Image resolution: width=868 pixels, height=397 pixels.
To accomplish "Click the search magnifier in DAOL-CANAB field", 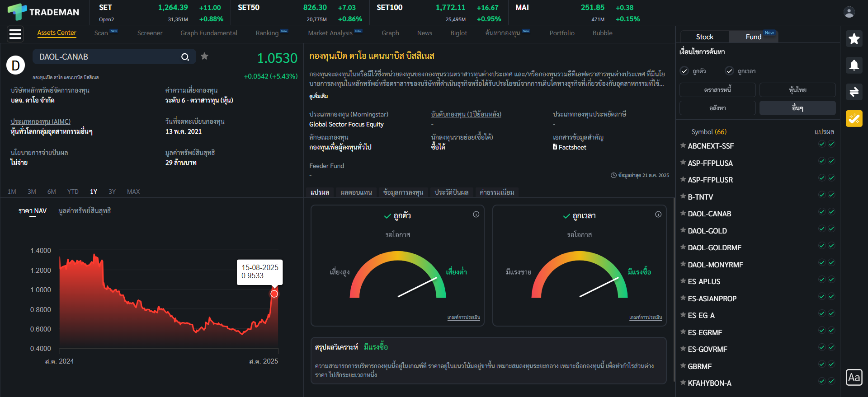I will tap(185, 57).
